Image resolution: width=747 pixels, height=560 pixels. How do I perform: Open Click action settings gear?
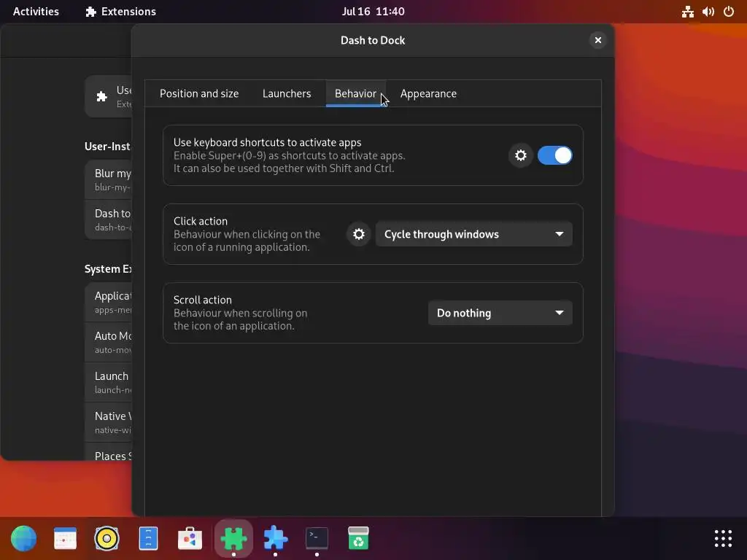pos(359,234)
